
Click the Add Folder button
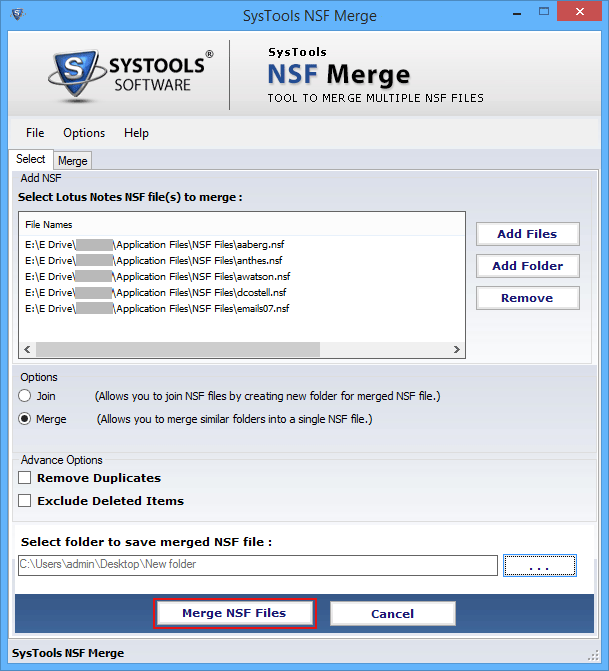pyautogui.click(x=527, y=266)
